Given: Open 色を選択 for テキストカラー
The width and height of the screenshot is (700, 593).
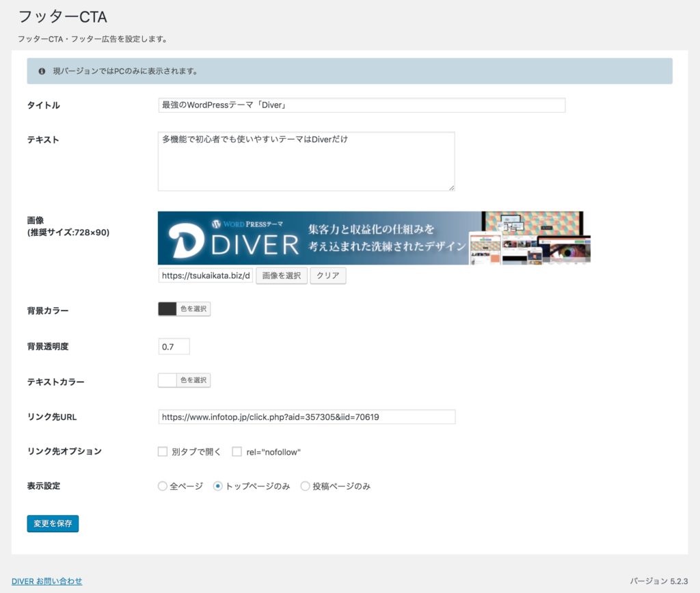Looking at the screenshot, I should [193, 380].
